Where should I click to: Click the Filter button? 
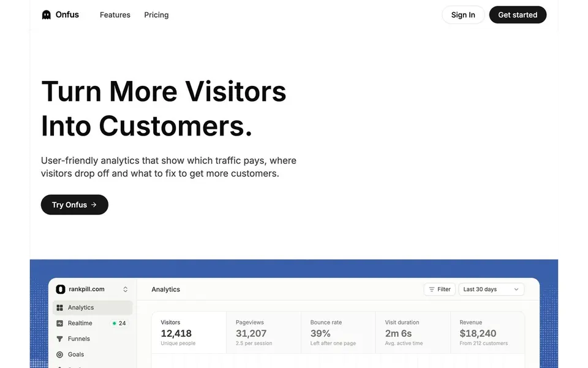[440, 289]
